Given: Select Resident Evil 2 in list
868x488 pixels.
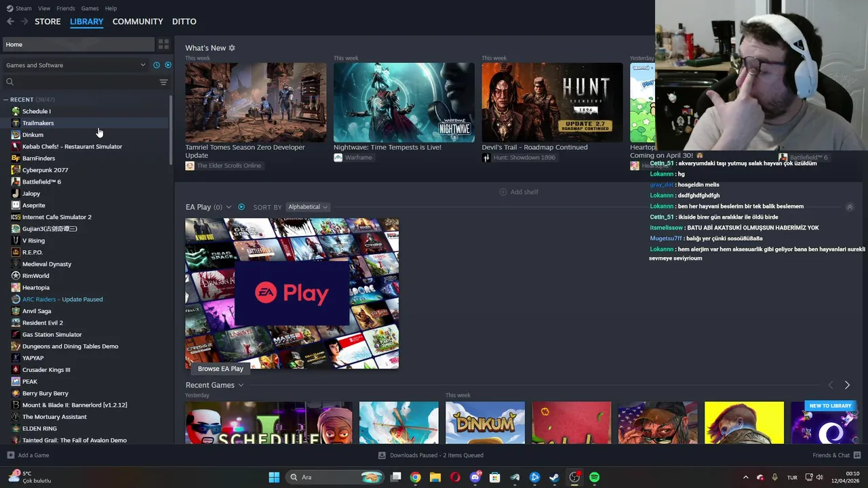Looking at the screenshot, I should [43, 323].
